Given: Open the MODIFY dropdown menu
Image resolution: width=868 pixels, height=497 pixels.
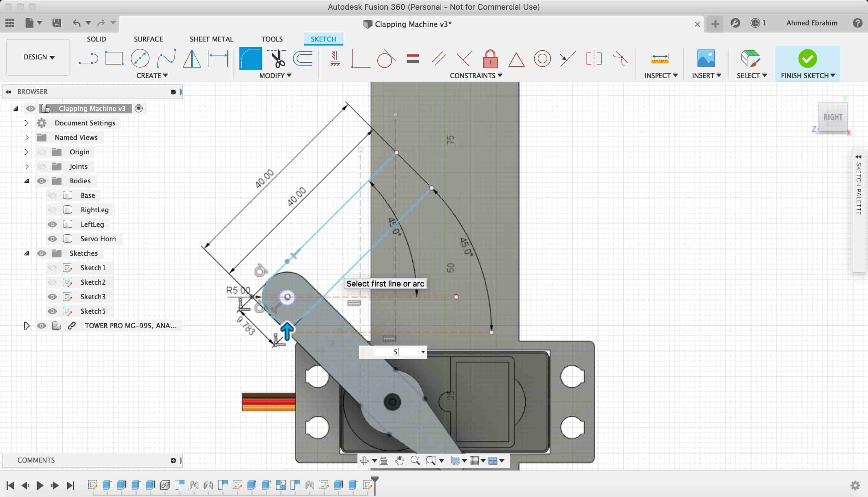Looking at the screenshot, I should 275,75.
